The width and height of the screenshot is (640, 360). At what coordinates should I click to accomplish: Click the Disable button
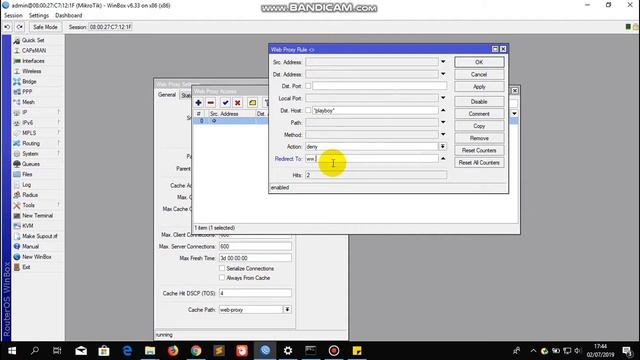[479, 102]
